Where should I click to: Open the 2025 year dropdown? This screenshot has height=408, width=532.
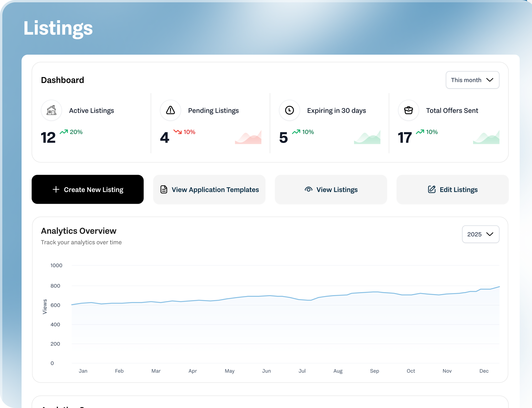click(480, 234)
